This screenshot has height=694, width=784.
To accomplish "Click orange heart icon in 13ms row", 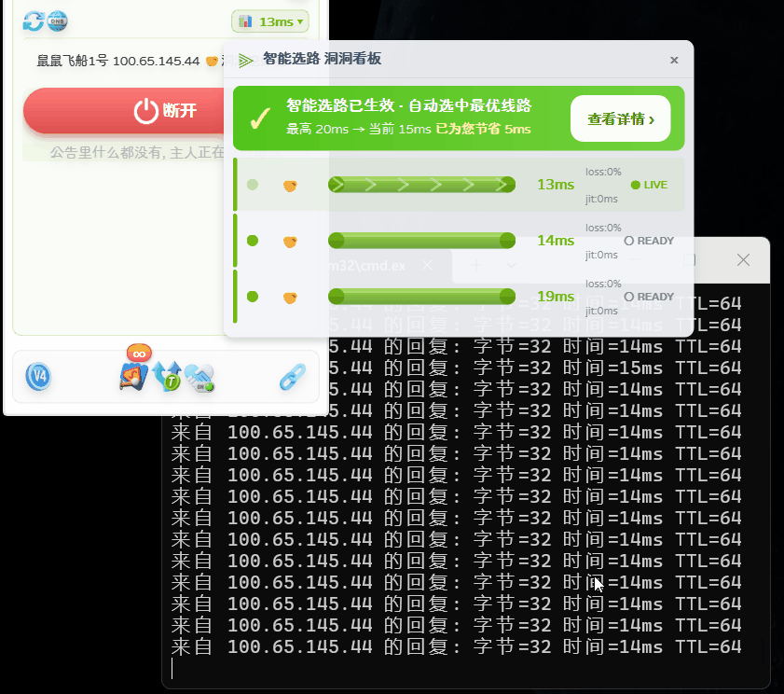I will pyautogui.click(x=290, y=186).
